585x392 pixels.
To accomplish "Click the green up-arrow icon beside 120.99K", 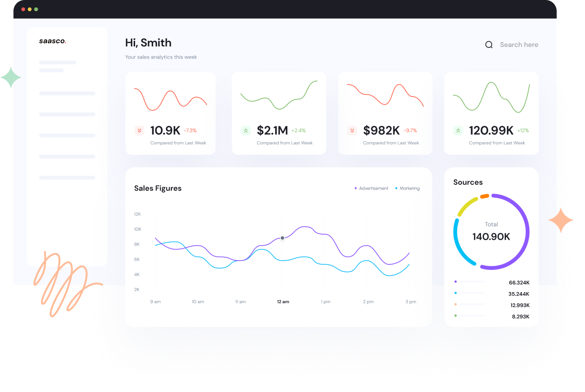I will [458, 131].
